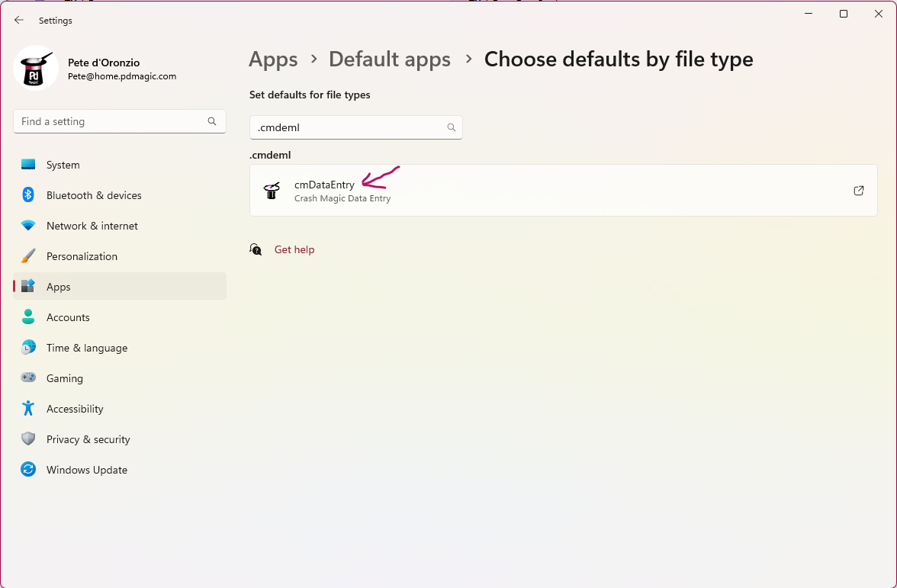Image resolution: width=897 pixels, height=588 pixels.
Task: Click the external open icon for cmDataEntry
Action: [859, 191]
